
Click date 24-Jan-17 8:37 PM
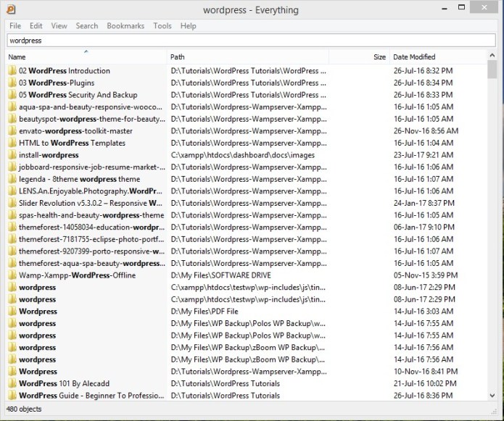point(424,203)
